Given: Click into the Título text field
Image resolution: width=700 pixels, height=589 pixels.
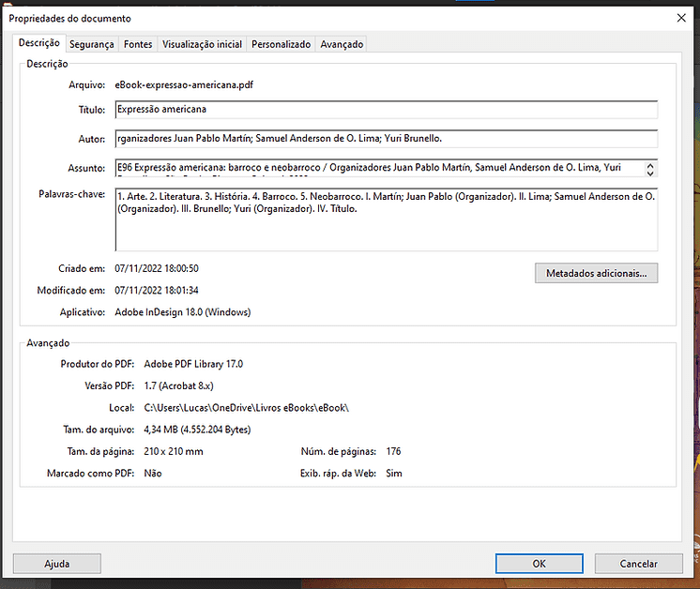Looking at the screenshot, I should 385,110.
